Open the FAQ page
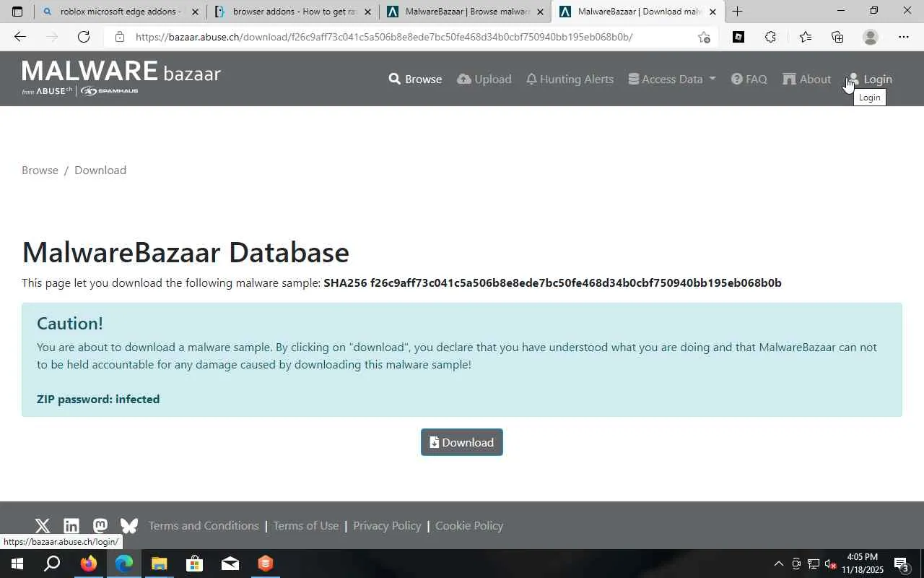Screen dimensions: 924x578 [x=749, y=79]
